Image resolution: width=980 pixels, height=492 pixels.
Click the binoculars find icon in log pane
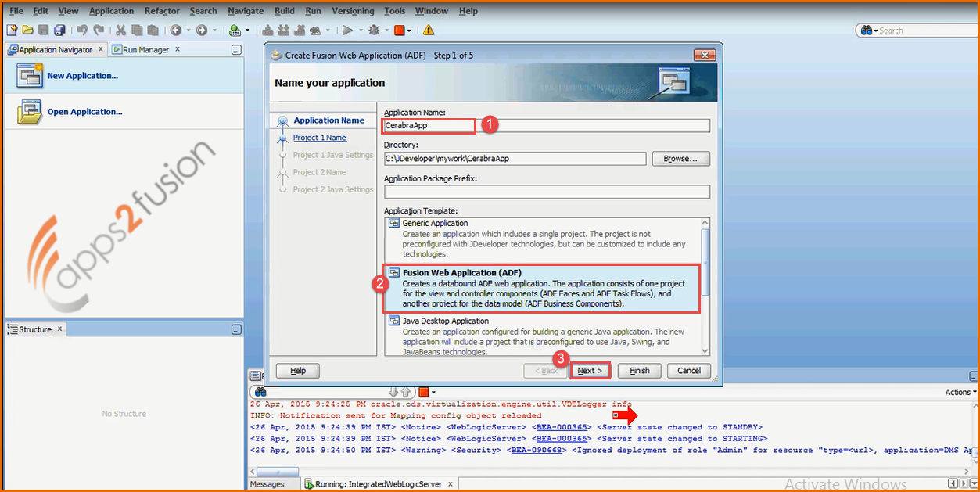click(x=260, y=392)
